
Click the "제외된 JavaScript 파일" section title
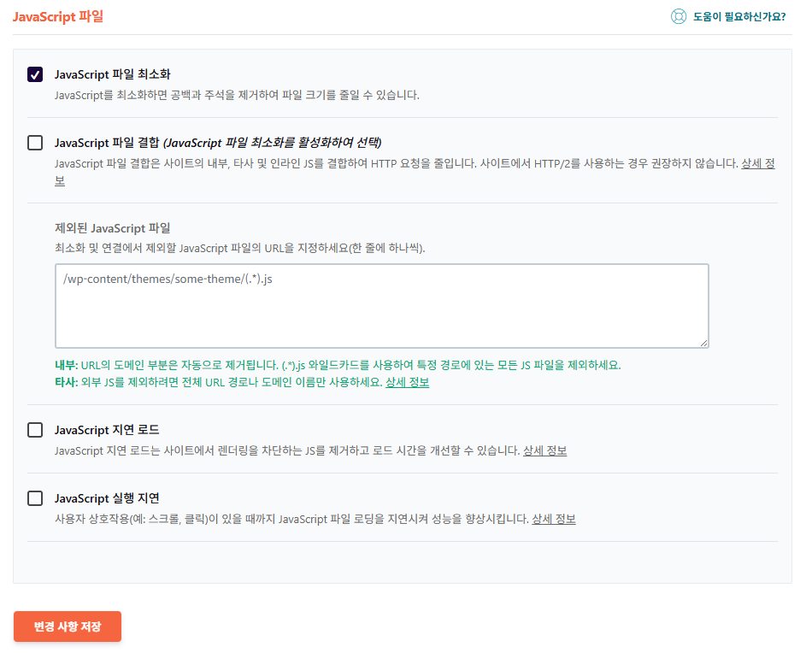click(111, 228)
